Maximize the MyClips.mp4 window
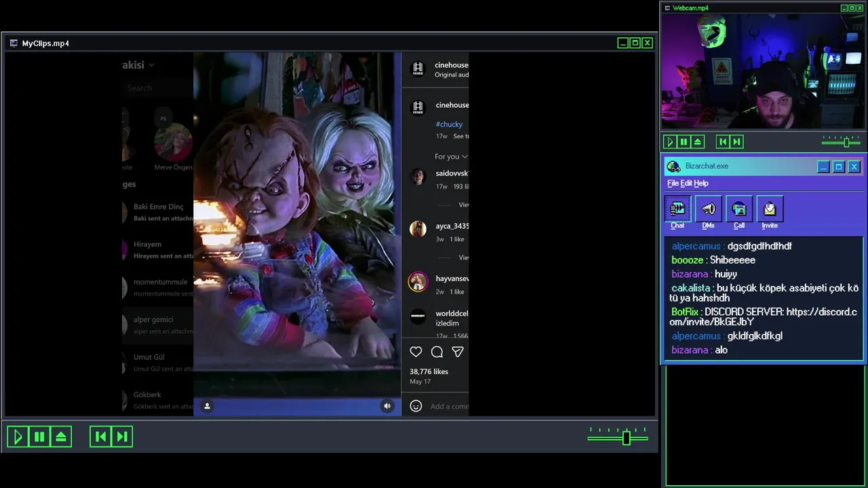Image resolution: width=868 pixels, height=488 pixels. click(635, 43)
